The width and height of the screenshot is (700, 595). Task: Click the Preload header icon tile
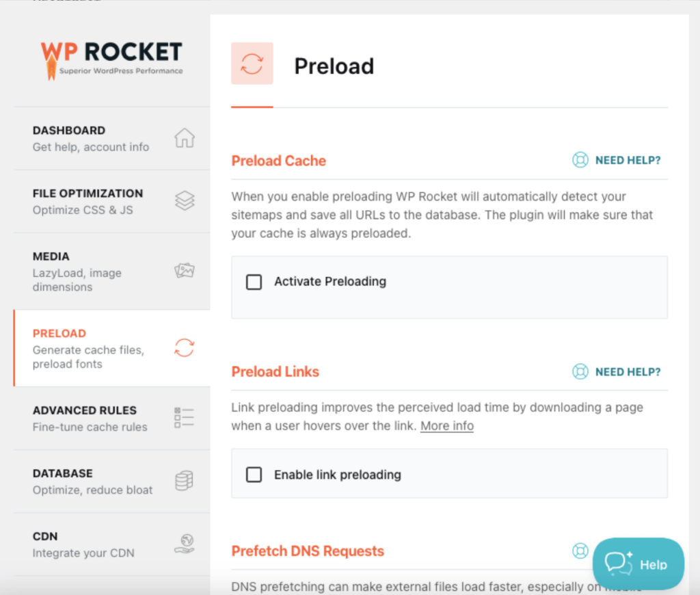(252, 64)
